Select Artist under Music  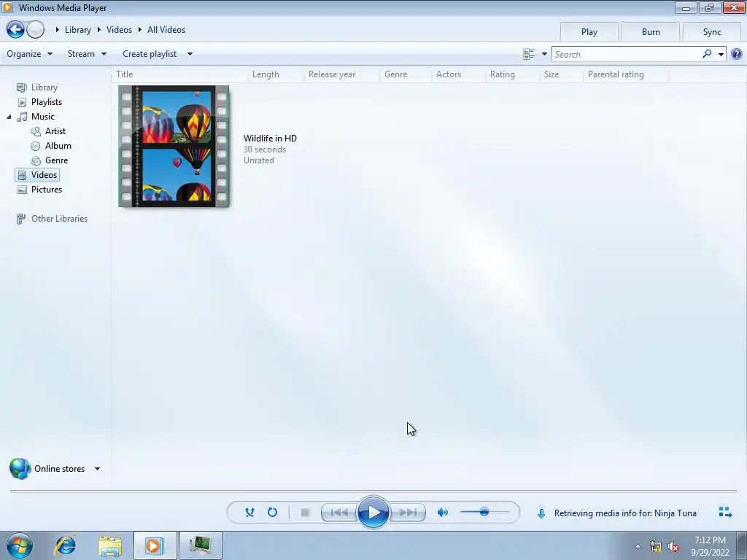55,131
